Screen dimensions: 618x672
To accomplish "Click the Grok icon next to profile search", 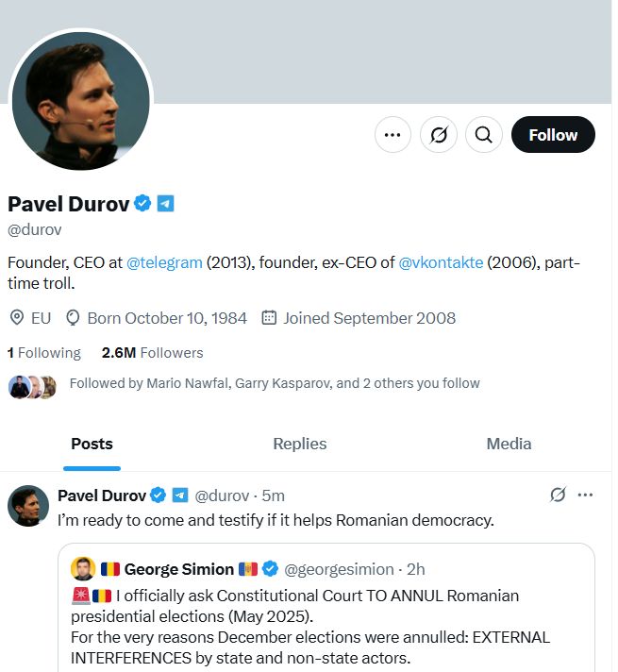I will click(x=439, y=135).
